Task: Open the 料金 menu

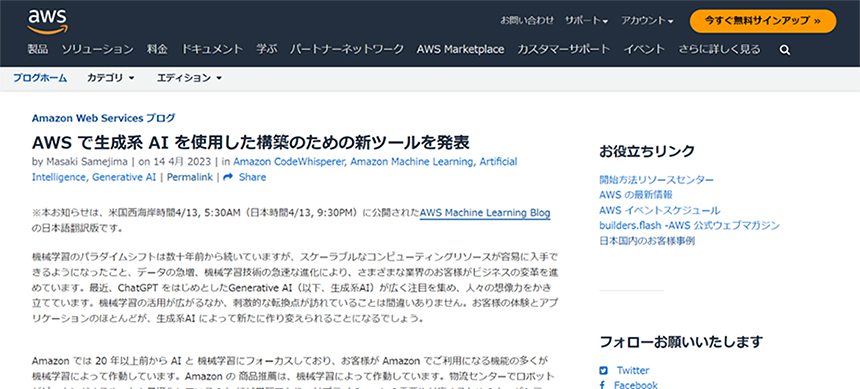Action: point(157,49)
